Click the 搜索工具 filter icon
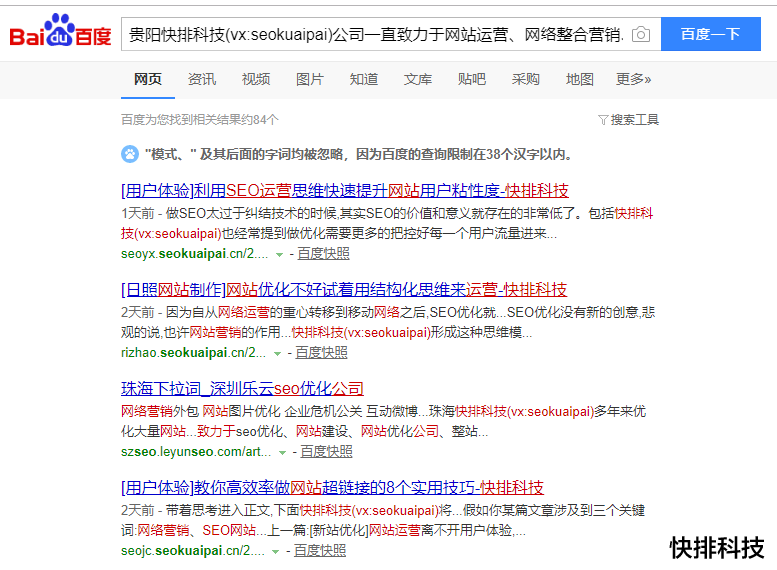 [603, 120]
